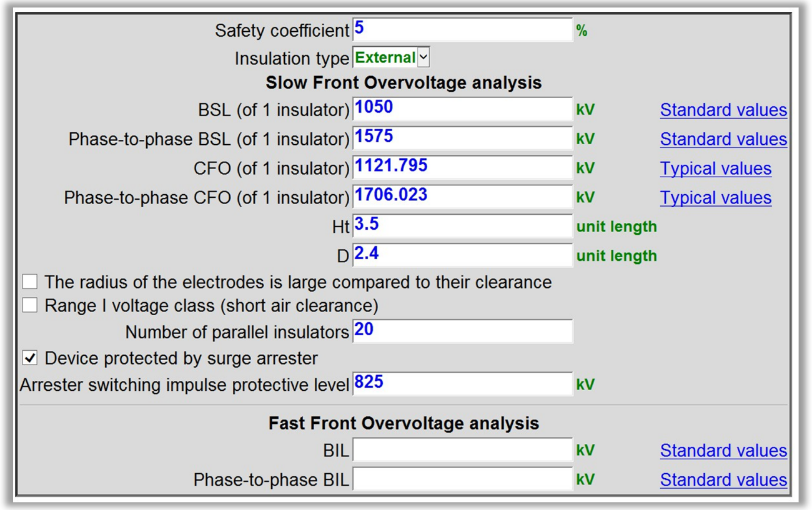This screenshot has width=812, height=510.
Task: Open the Insulation type dropdown
Action: (391, 58)
